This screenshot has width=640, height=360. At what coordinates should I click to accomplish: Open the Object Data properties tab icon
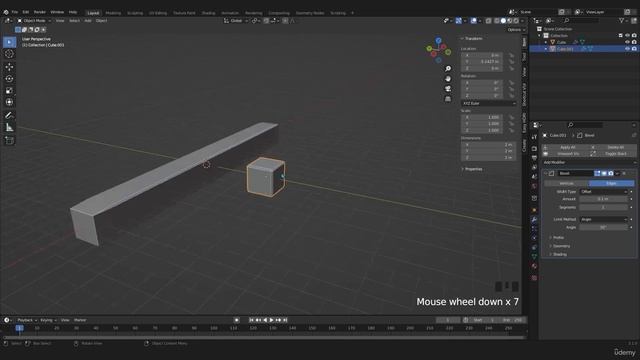(534, 256)
